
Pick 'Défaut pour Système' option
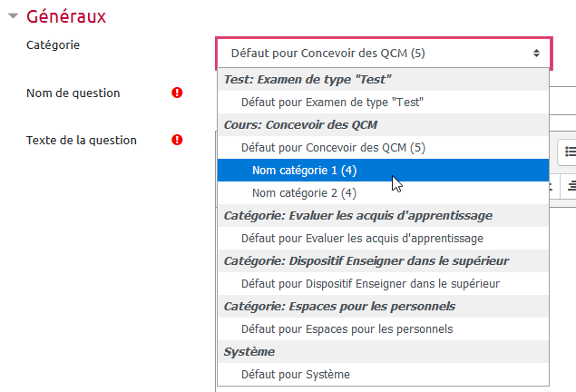click(x=295, y=374)
